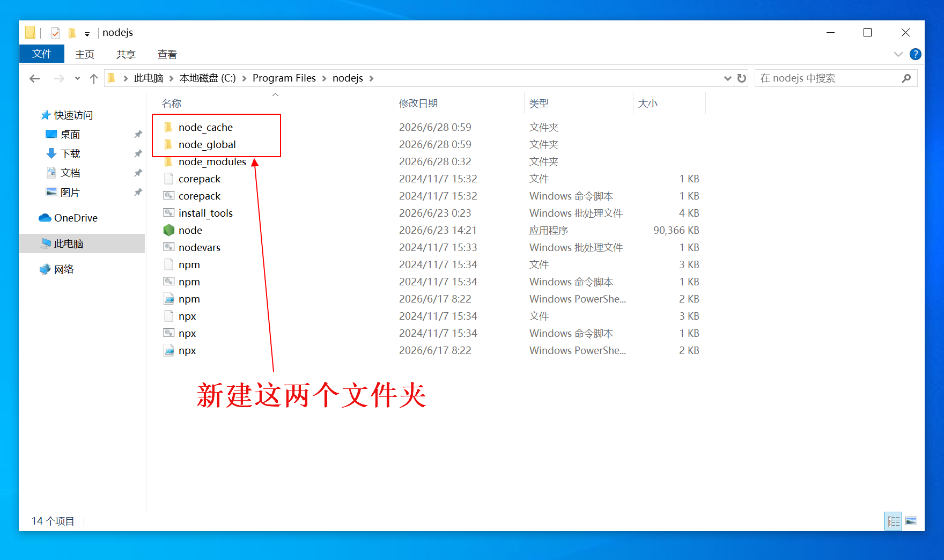This screenshot has height=560, width=944.
Task: Select the install_tools batch file icon
Action: point(168,213)
